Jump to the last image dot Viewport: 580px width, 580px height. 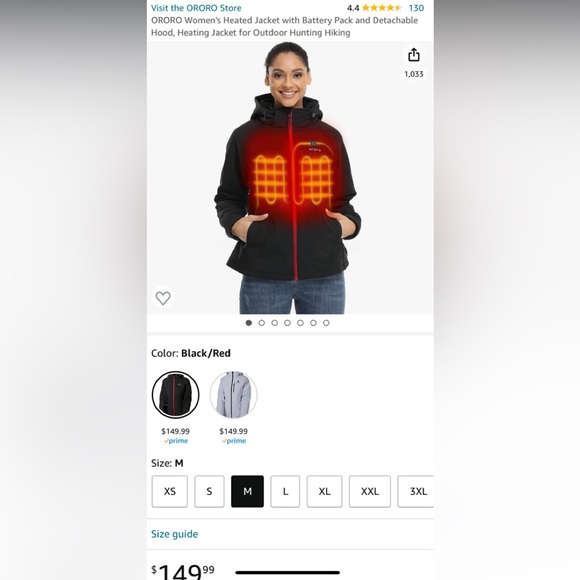click(326, 323)
